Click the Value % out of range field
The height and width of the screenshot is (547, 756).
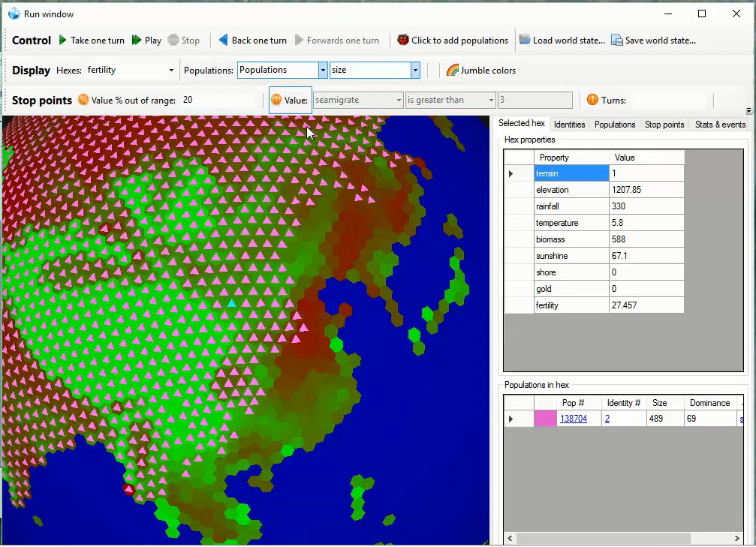(221, 100)
